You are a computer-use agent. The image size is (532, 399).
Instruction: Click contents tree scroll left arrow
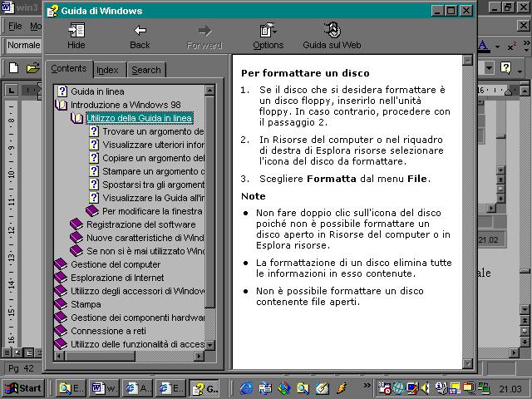(x=59, y=356)
